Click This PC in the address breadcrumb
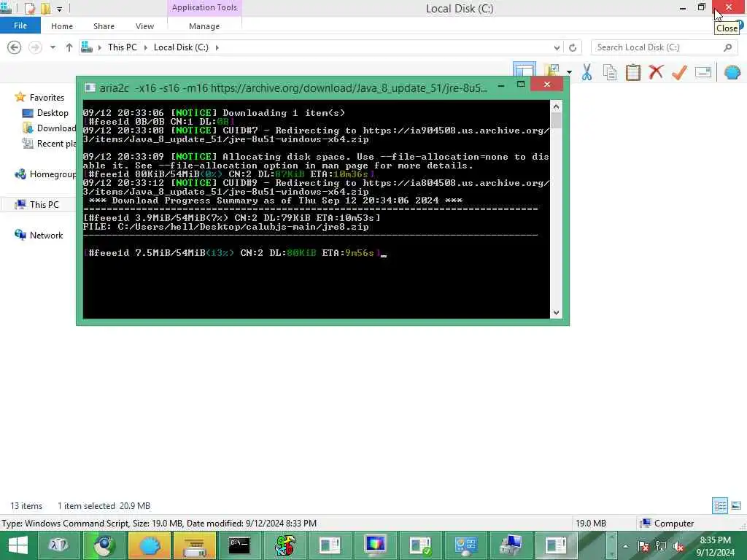The height and width of the screenshot is (560, 747). (x=122, y=47)
